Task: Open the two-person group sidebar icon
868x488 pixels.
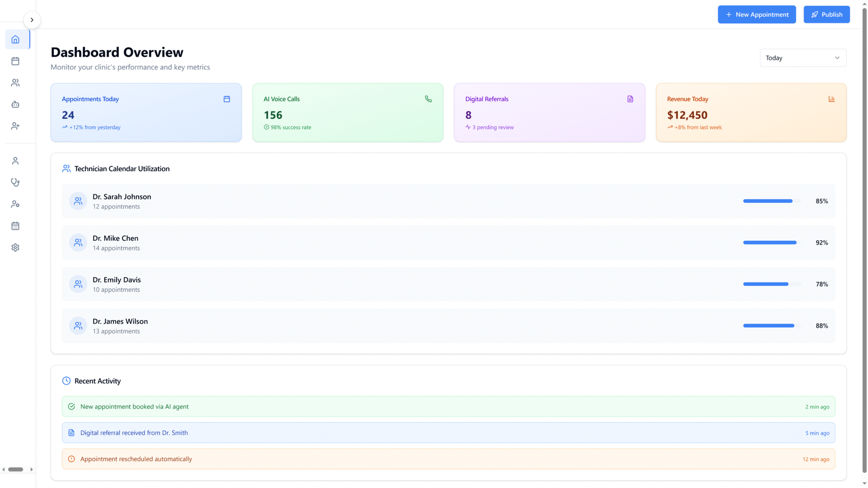Action: tap(15, 83)
